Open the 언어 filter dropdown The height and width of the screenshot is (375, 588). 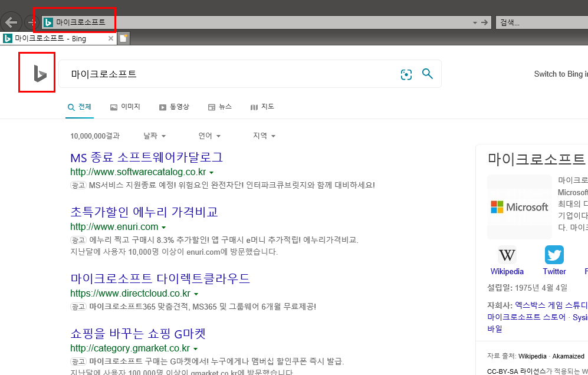point(209,136)
